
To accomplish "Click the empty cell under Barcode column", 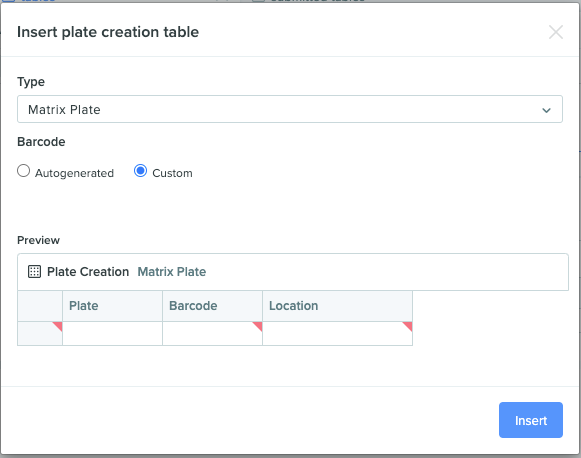I will tap(213, 333).
